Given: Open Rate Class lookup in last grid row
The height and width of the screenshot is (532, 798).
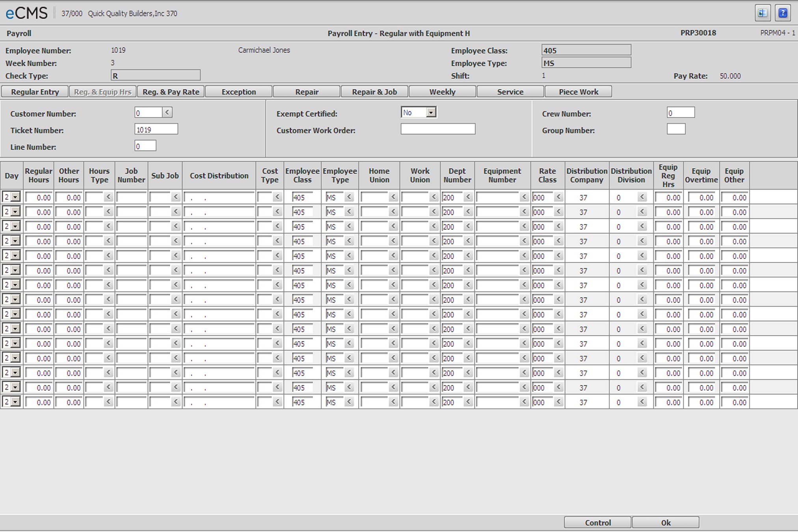Looking at the screenshot, I should click(x=558, y=402).
